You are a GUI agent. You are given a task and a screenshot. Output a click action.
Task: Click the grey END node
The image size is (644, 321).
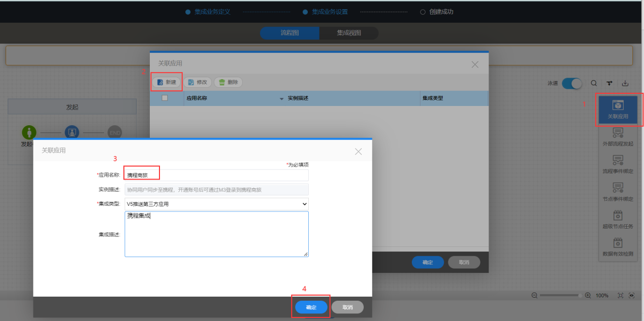(115, 133)
